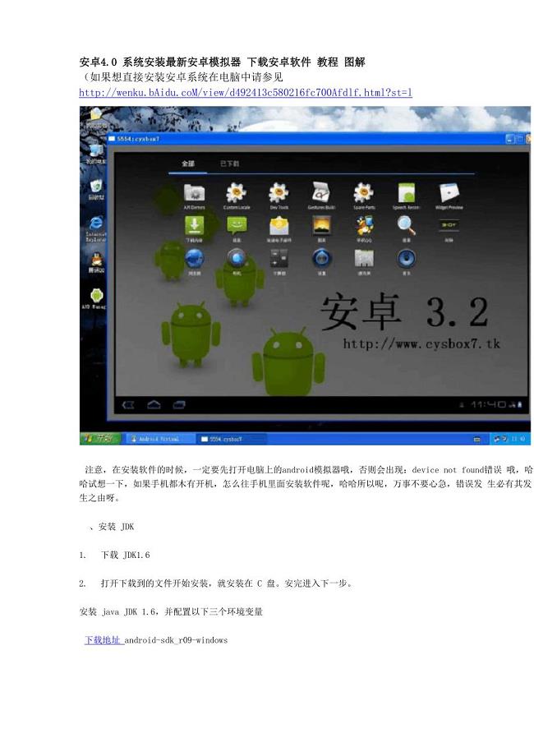Open Gestures Builder app icon
This screenshot has width=534, height=756.
[320, 194]
